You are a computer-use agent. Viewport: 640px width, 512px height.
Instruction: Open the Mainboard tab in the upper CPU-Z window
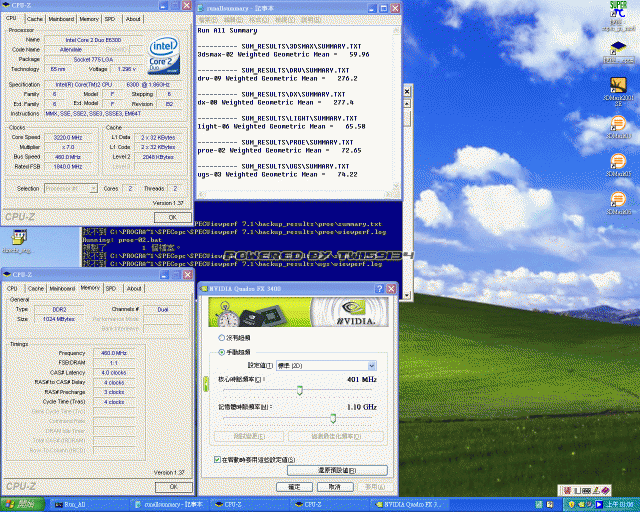tap(61, 19)
